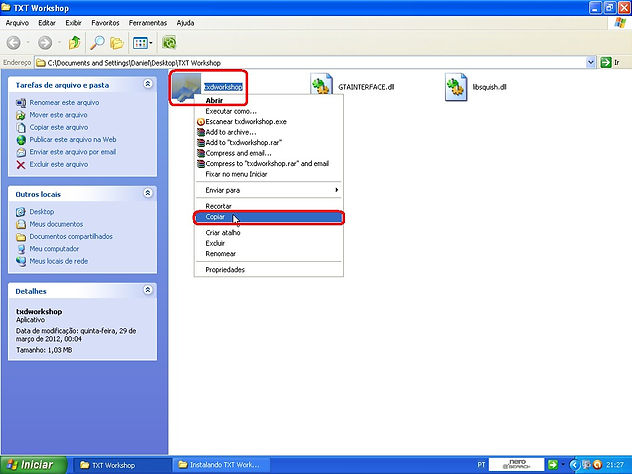Choose 'Executar como...' in context menu
The height and width of the screenshot is (474, 632).
click(268, 111)
